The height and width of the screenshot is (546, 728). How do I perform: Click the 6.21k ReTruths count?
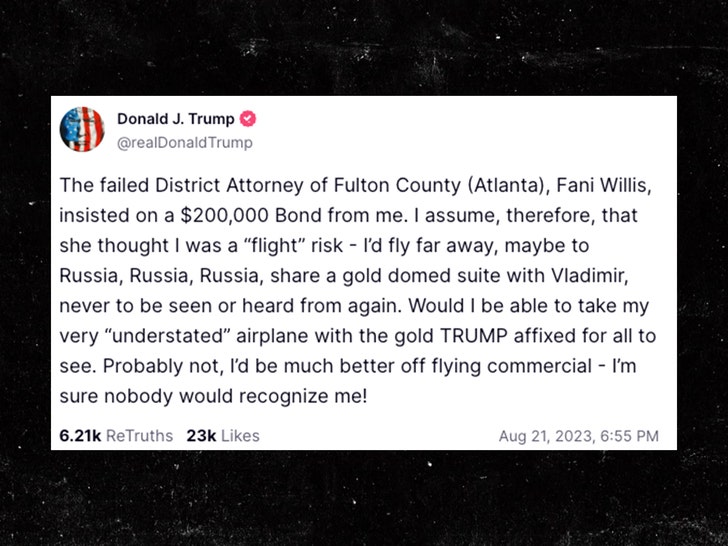[x=82, y=435]
